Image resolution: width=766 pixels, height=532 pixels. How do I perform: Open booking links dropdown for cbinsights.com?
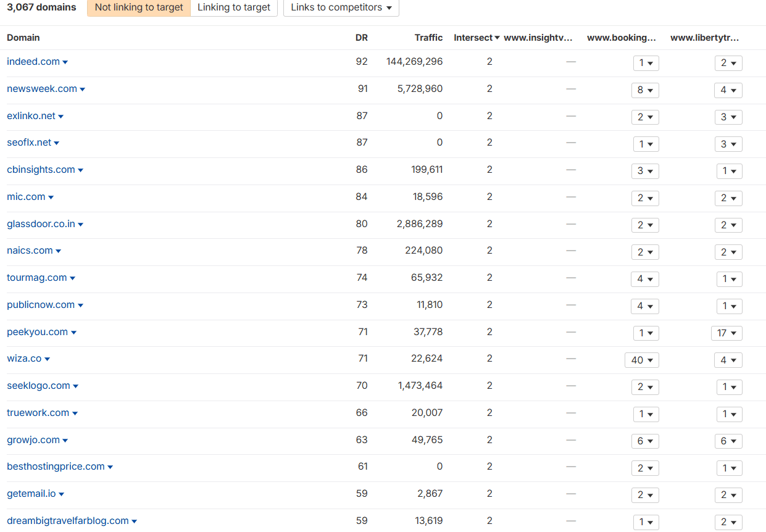click(x=645, y=171)
